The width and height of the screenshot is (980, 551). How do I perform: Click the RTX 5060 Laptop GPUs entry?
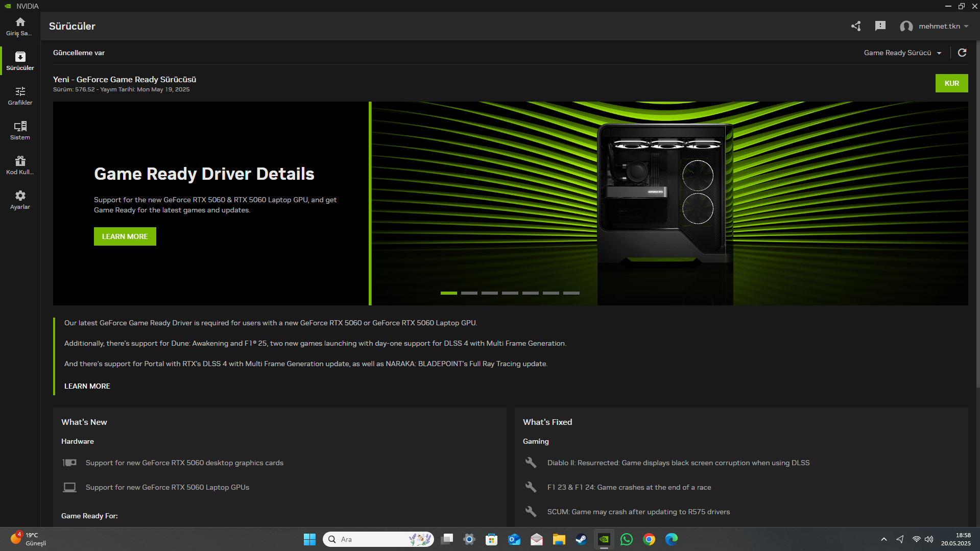[168, 487]
